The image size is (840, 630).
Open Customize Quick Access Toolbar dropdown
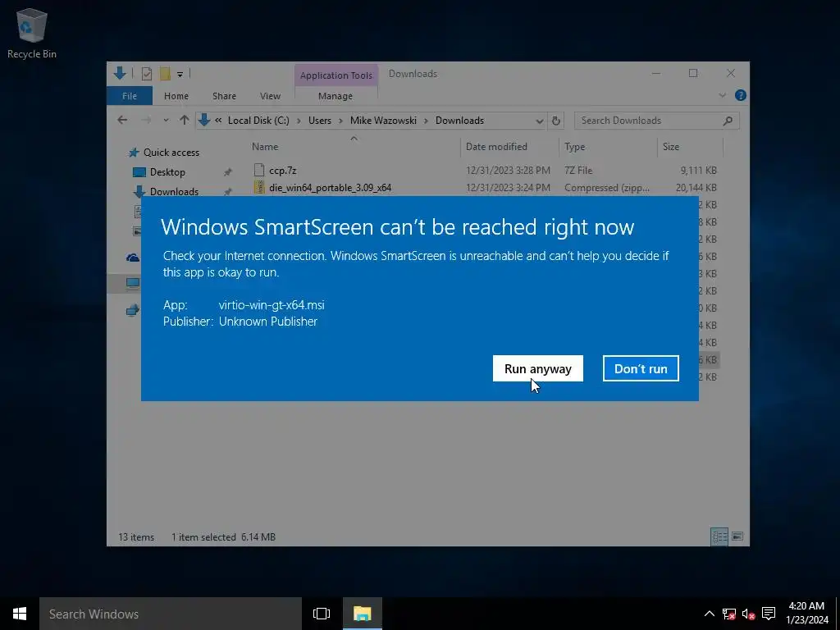tap(180, 75)
